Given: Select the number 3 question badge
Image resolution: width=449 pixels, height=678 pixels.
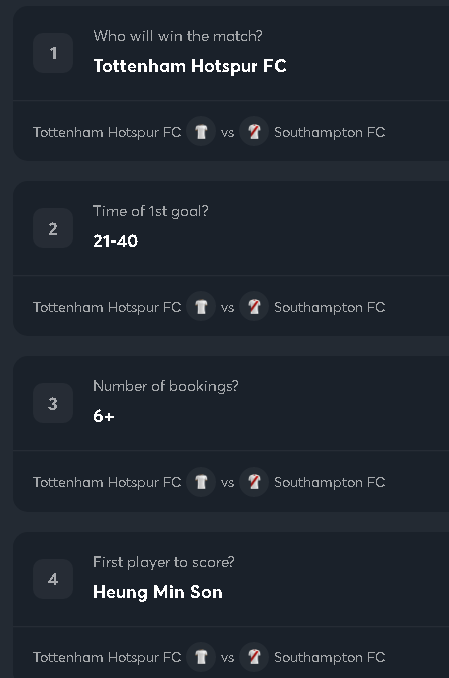Looking at the screenshot, I should pyautogui.click(x=53, y=403).
